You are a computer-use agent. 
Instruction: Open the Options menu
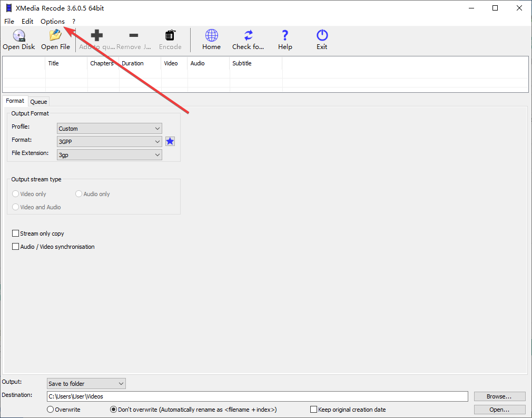(x=52, y=22)
